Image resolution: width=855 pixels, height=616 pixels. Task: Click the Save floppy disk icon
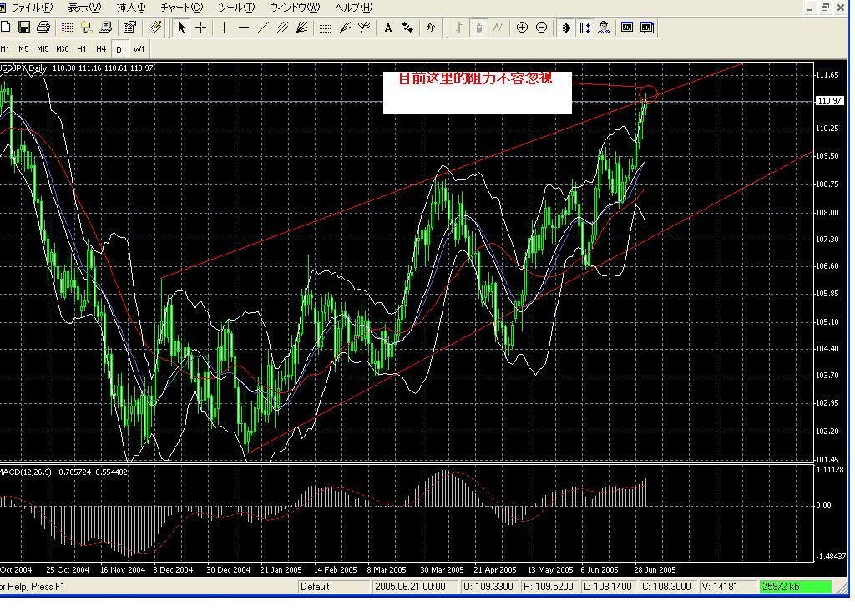point(24,28)
